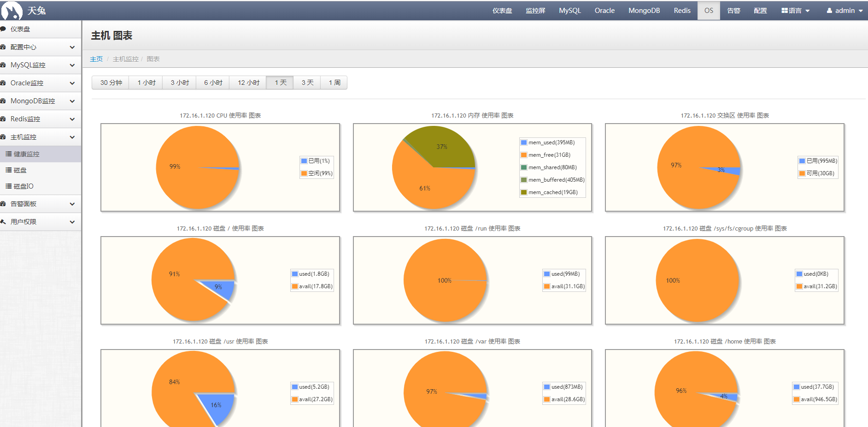Click the orange 空闲(99%) legend swatch
The image size is (868, 427).
[304, 173]
